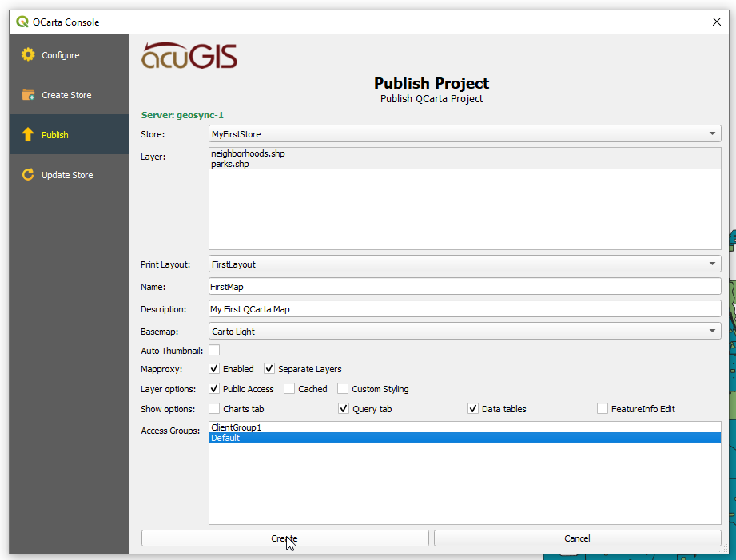The height and width of the screenshot is (560, 736).
Task: Click the Create Store folder icon
Action: 28,95
